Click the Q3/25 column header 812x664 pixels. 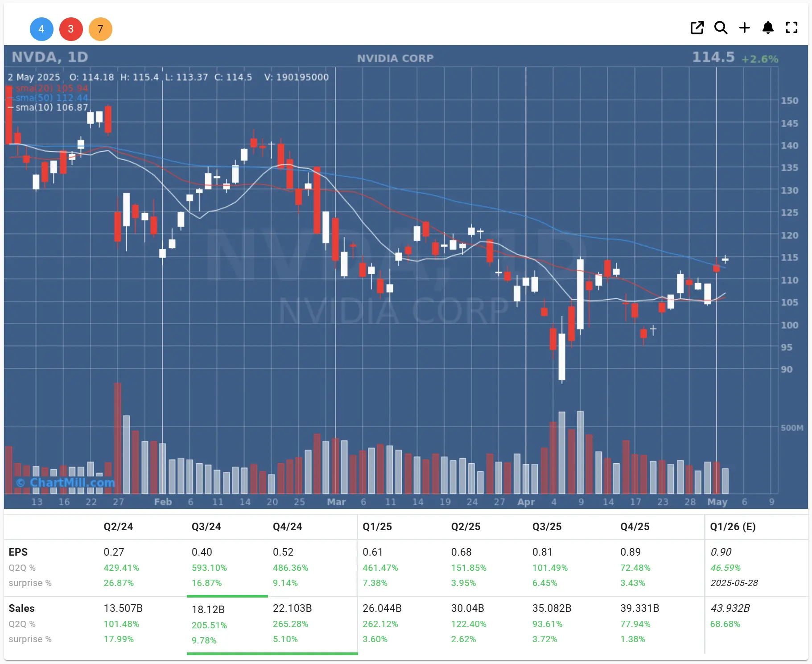coord(547,527)
